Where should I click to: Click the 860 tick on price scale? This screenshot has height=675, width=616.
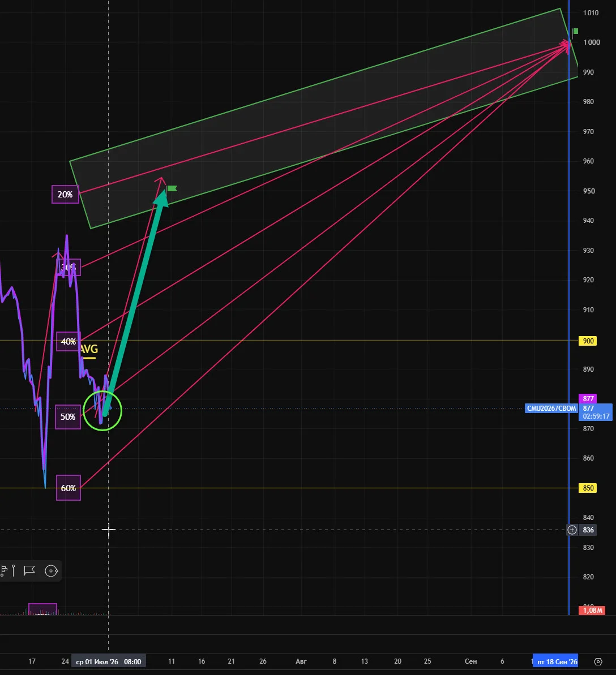click(588, 458)
